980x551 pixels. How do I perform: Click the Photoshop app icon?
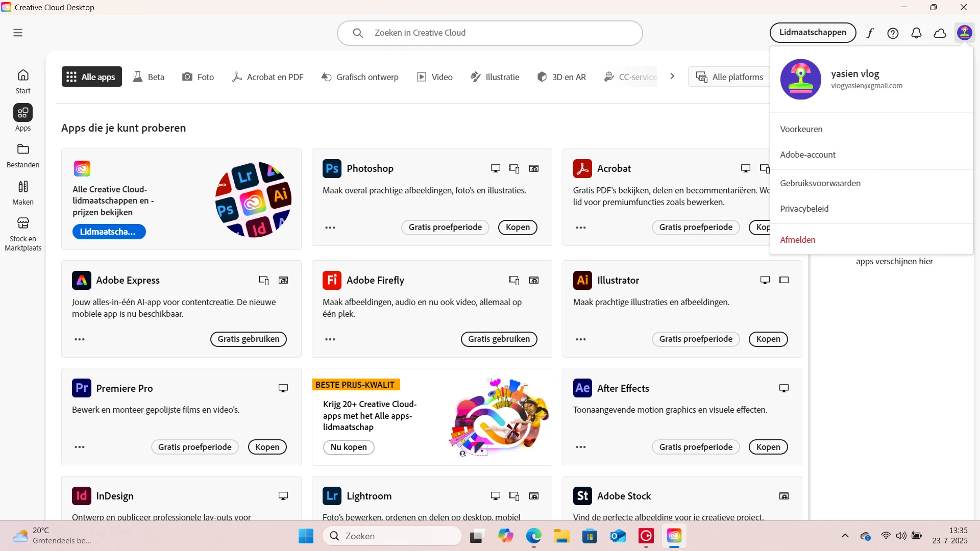pyautogui.click(x=332, y=168)
